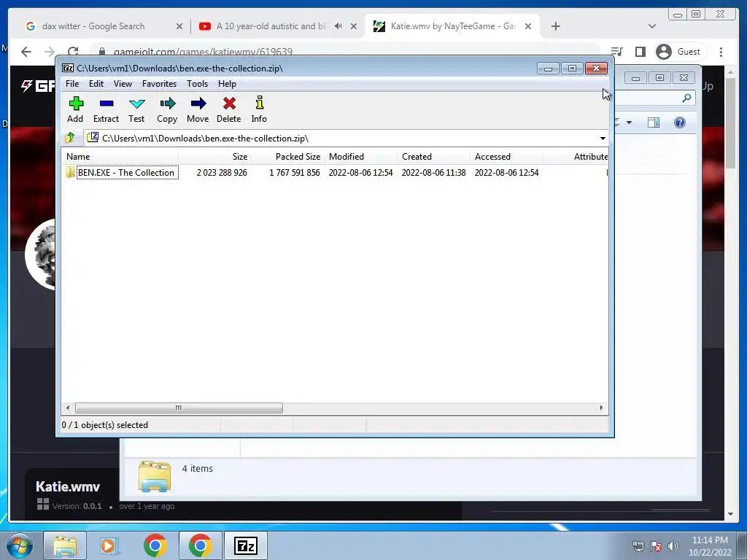
Task: Close the Katie.wmv Game Jolt tab
Action: (528, 26)
